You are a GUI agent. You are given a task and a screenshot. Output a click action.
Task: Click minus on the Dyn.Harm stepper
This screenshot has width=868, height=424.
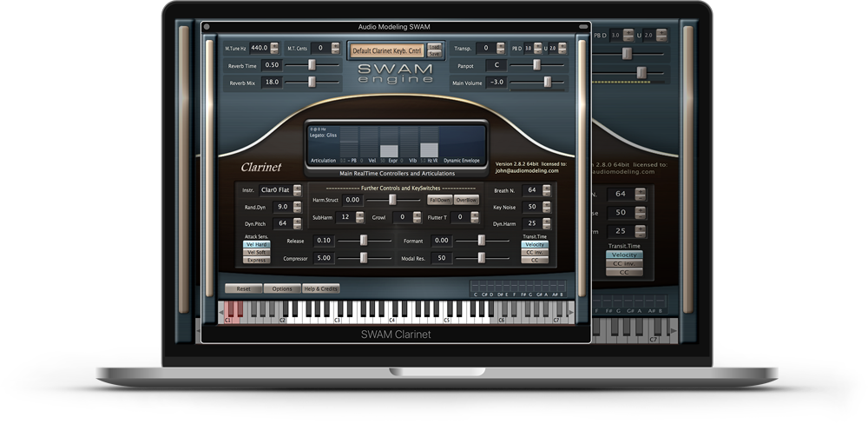point(547,226)
